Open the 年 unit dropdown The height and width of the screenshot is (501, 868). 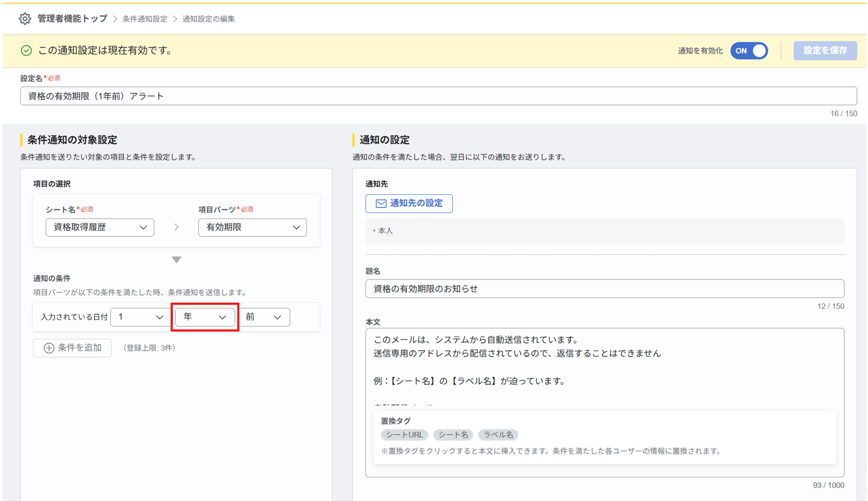tap(205, 317)
